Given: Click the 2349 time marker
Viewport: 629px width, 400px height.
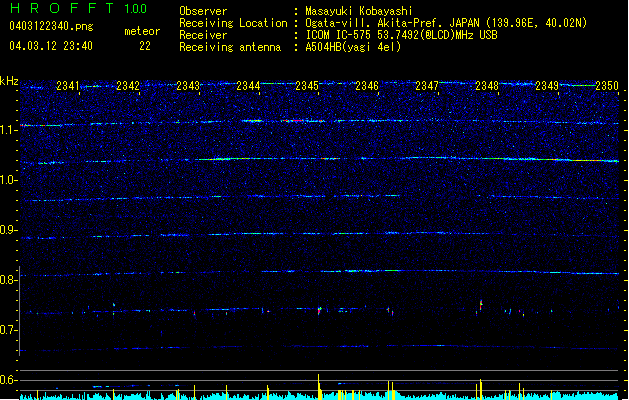Looking at the screenshot, I should click(x=547, y=86).
